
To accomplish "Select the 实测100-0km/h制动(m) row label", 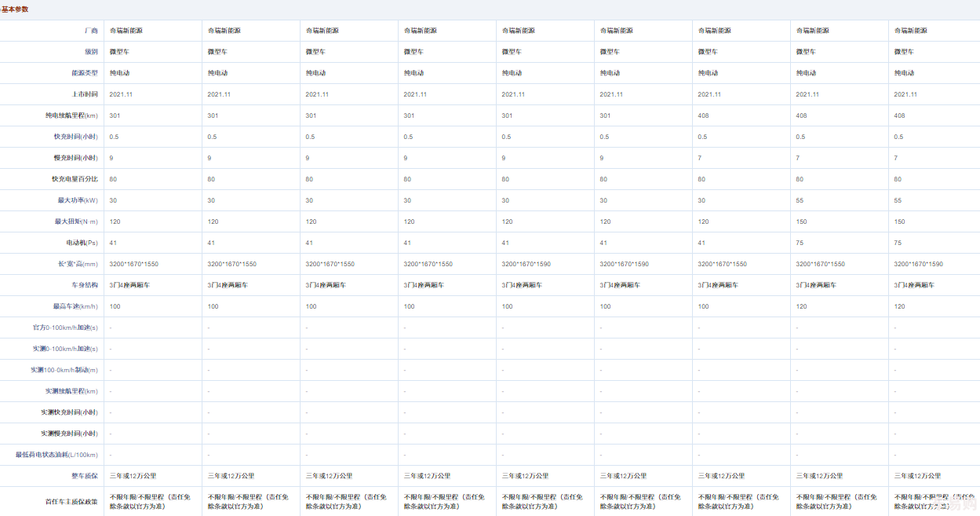I will (x=64, y=370).
